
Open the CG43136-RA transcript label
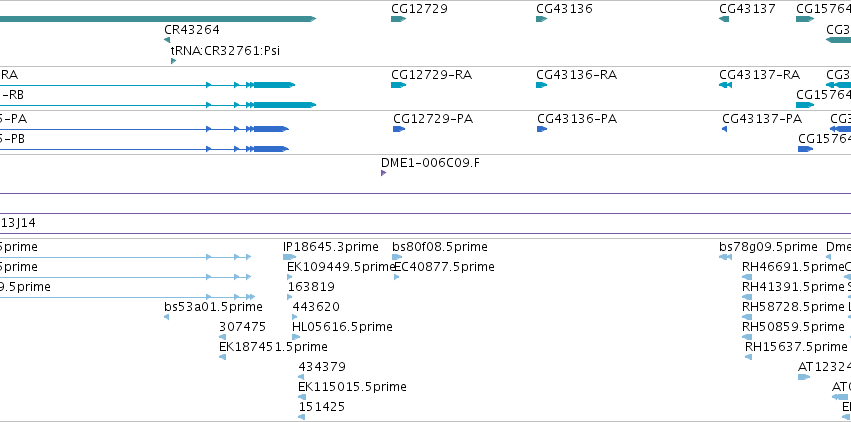tap(576, 75)
